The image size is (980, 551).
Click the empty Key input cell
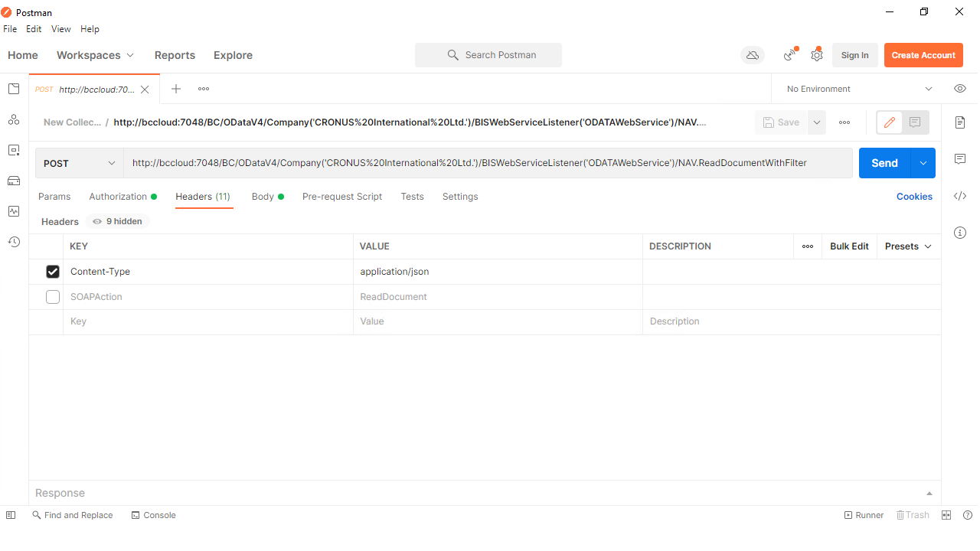point(207,321)
